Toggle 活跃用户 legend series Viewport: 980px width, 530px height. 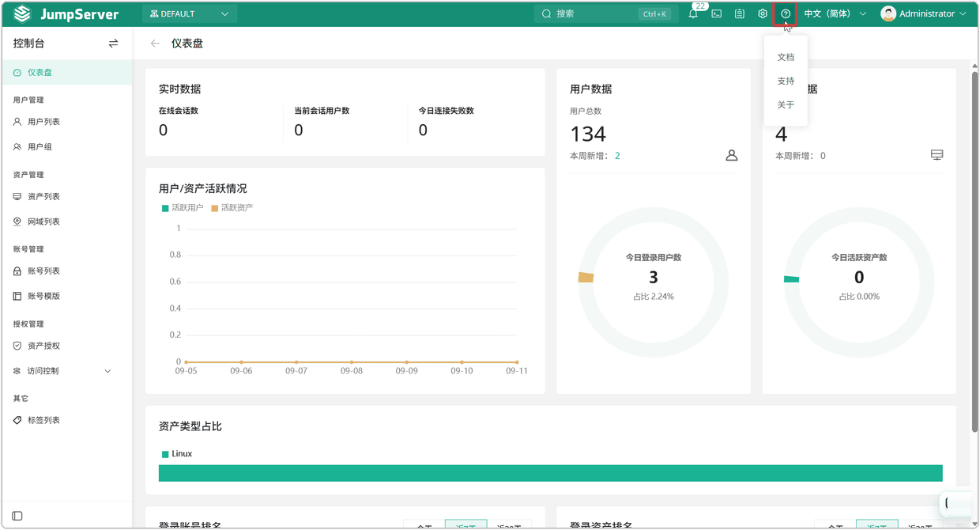click(x=183, y=208)
